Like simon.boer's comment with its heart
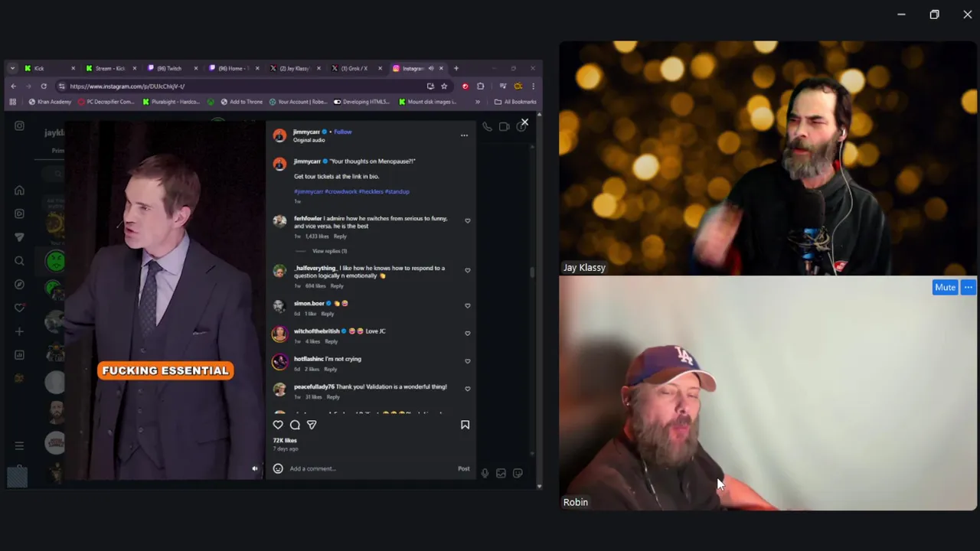 (467, 305)
